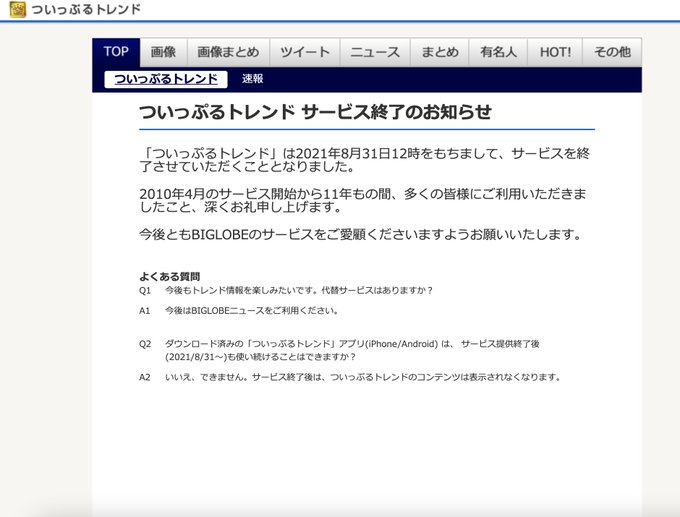Click the paragraph mentioning 2021年8月31日12時

(365, 160)
